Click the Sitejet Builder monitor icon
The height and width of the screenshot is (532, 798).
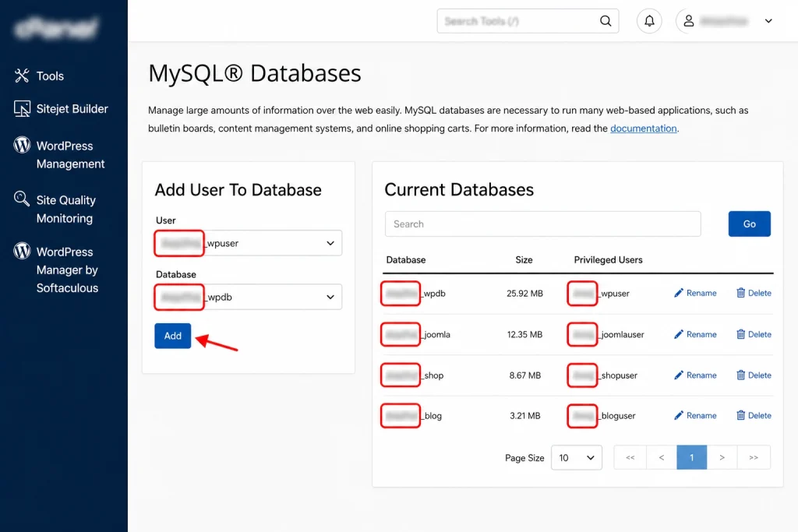(22, 109)
